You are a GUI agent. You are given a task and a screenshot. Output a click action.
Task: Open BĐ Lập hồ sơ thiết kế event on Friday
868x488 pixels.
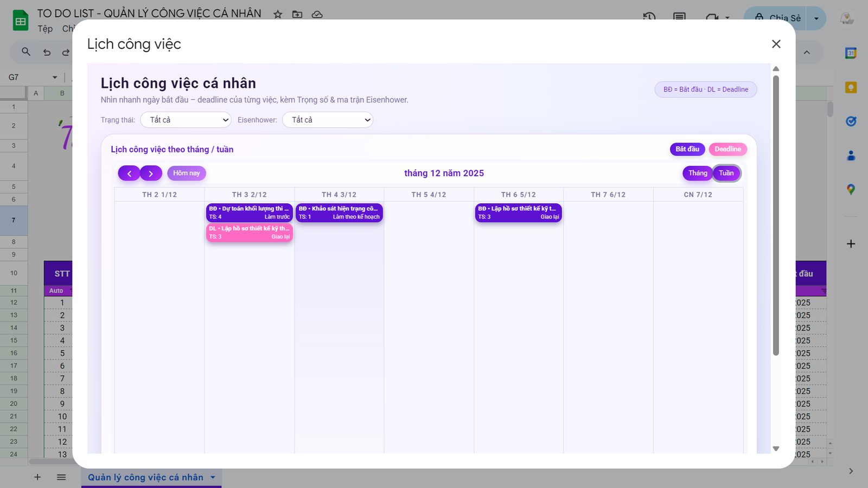coord(519,213)
